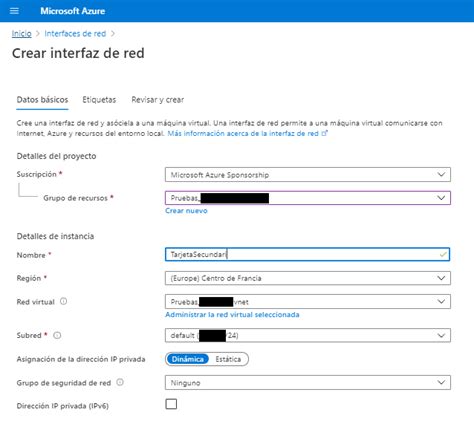
Task: Expand the Grupo de seguridad de red dropdown
Action: [308, 383]
